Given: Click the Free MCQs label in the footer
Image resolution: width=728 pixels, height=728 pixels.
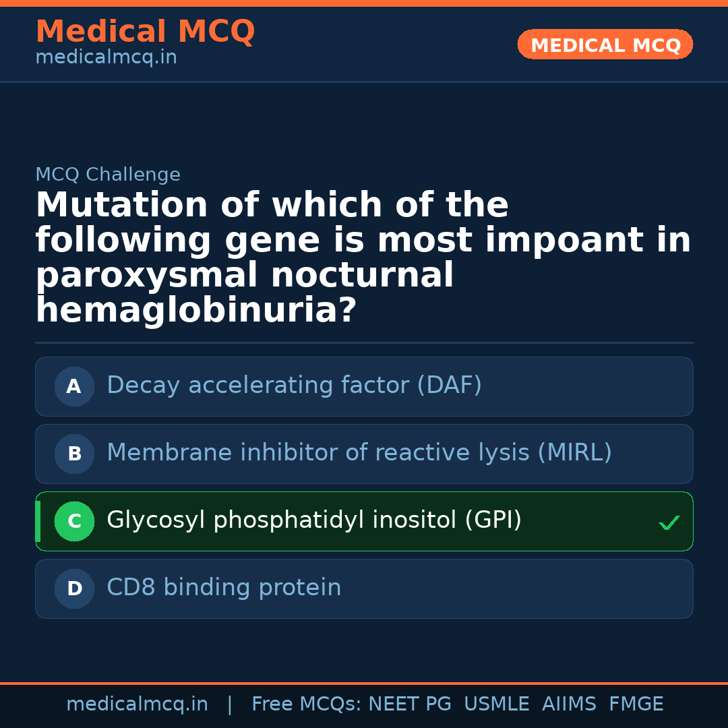Looking at the screenshot, I should click(306, 704).
